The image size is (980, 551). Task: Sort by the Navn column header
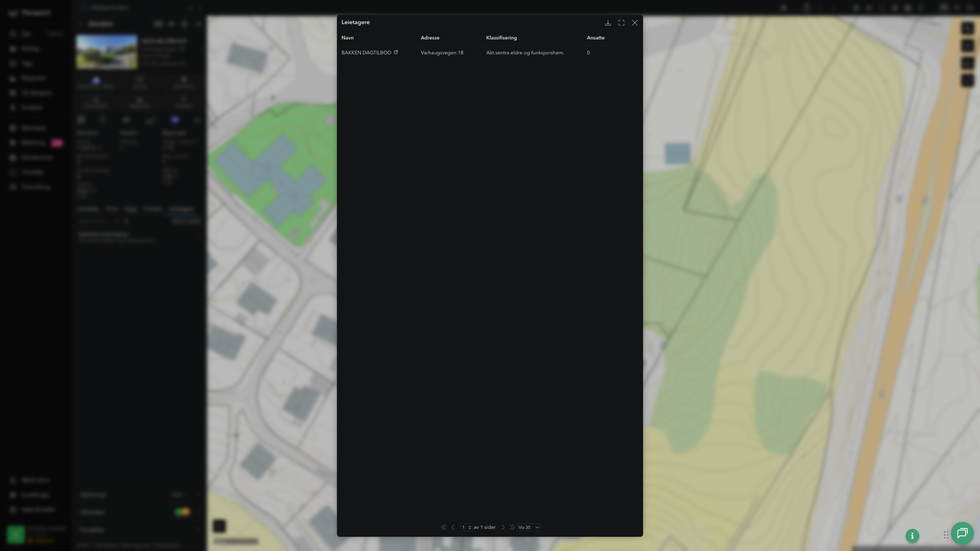[348, 38]
